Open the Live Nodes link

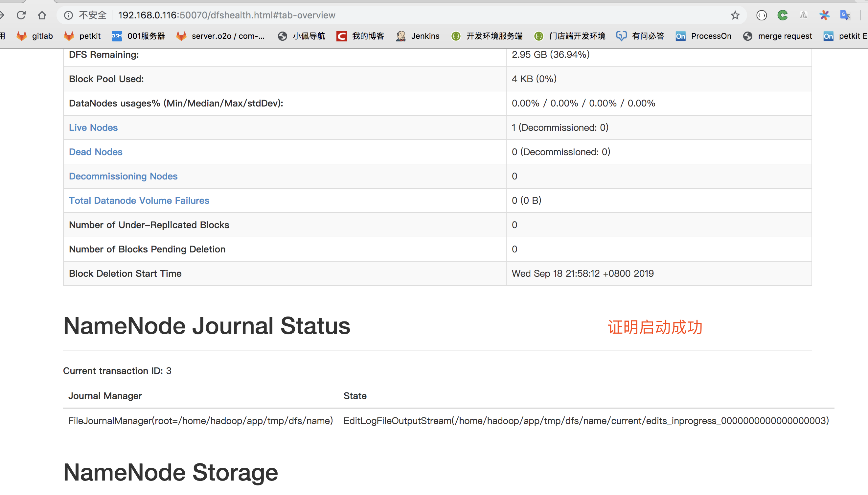pyautogui.click(x=93, y=128)
